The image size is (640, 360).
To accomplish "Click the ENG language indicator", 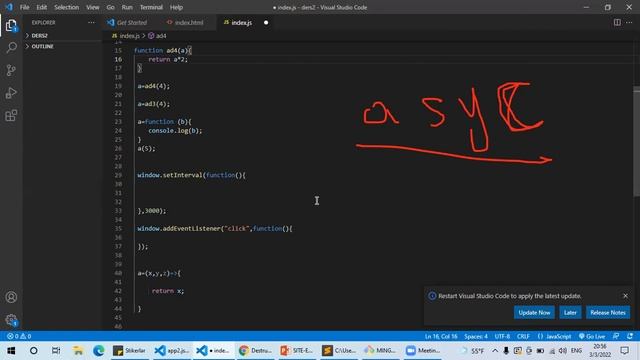I will pos(576,351).
